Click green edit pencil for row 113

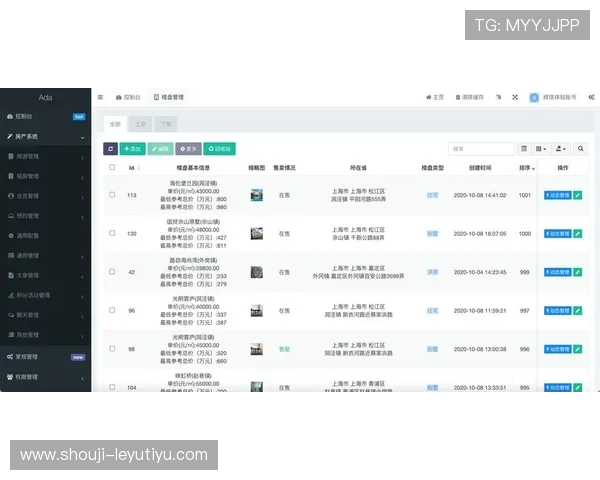pyautogui.click(x=577, y=195)
